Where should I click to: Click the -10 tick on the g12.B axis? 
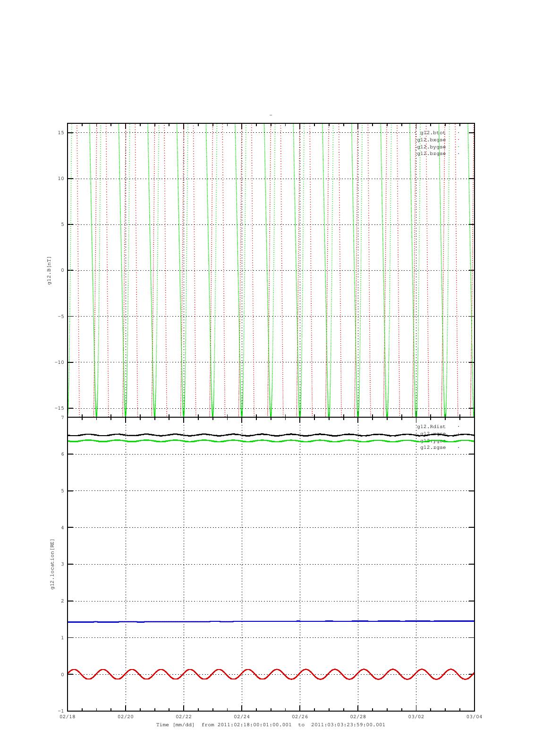click(x=59, y=362)
